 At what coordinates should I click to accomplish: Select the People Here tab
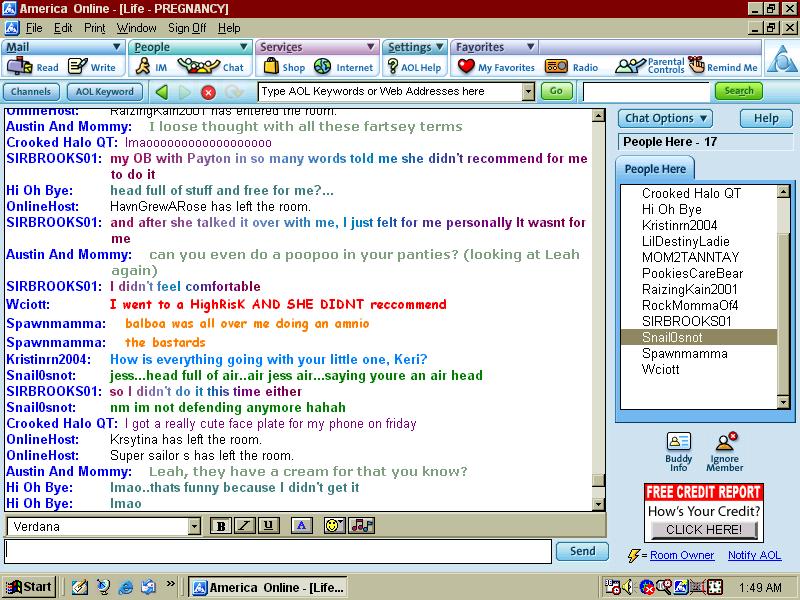[655, 169]
